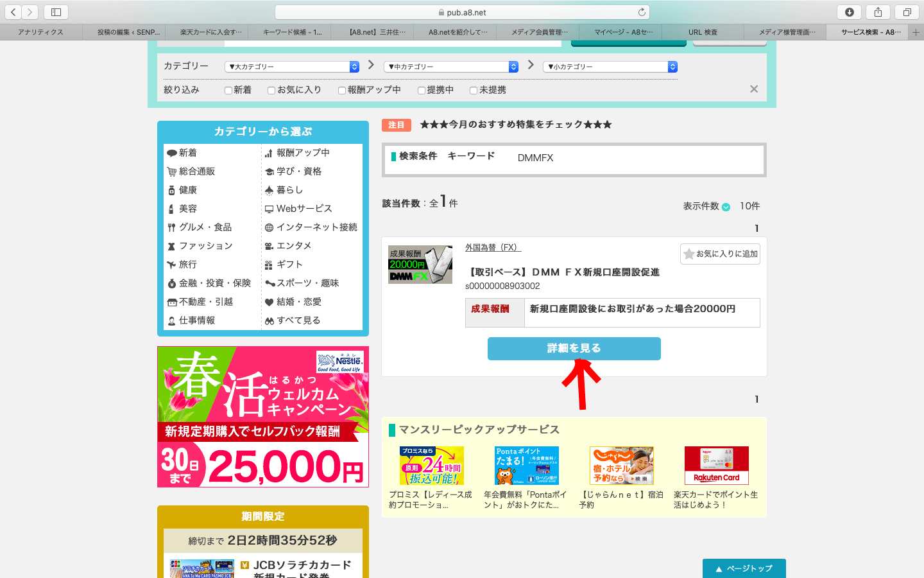Open 結婚・恋愛 heart icon category
The height and width of the screenshot is (578, 924).
click(293, 302)
